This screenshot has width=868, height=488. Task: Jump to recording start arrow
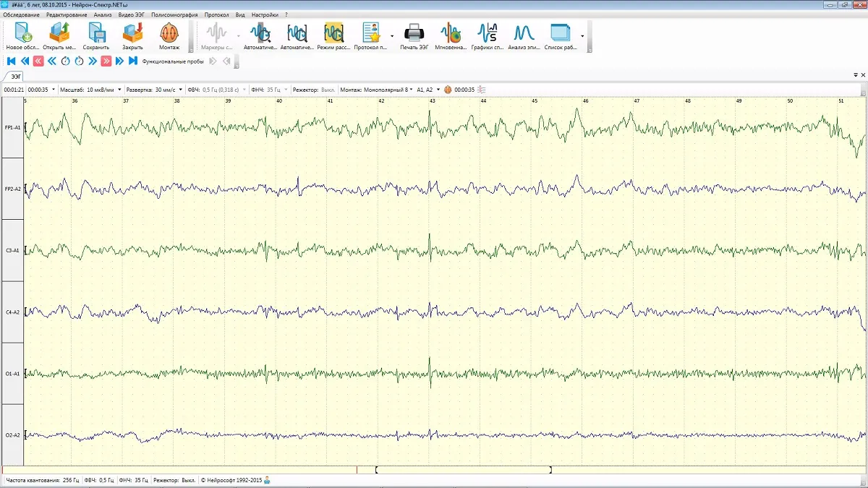[x=10, y=61]
